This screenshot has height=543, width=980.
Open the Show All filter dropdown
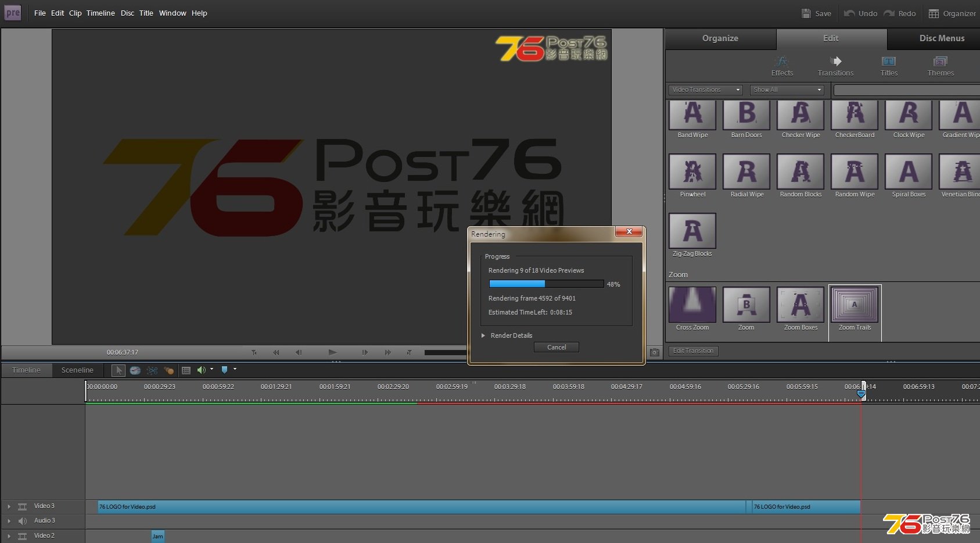pyautogui.click(x=787, y=90)
